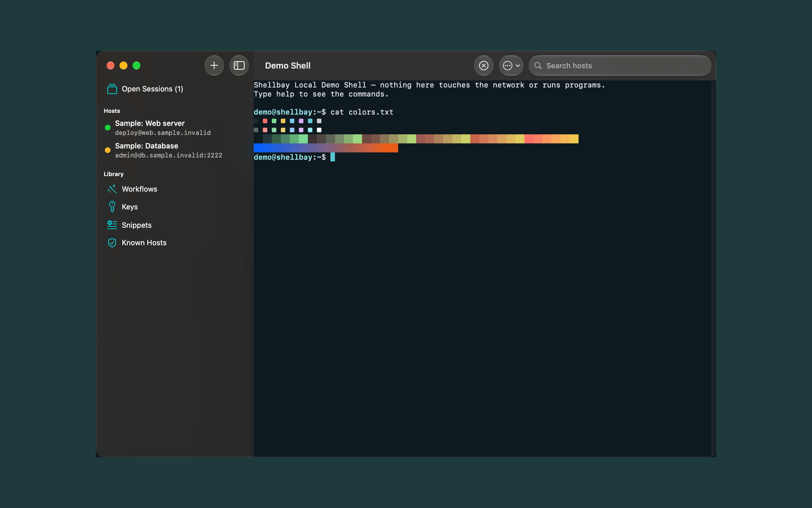Select admin@db.sample.invalid:2222 address text
The image size is (812, 508).
168,155
